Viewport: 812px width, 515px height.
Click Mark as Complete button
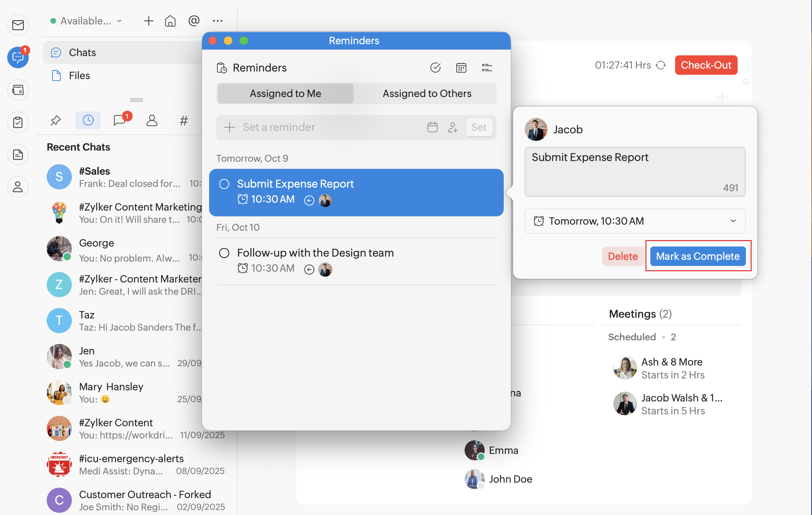coord(697,256)
